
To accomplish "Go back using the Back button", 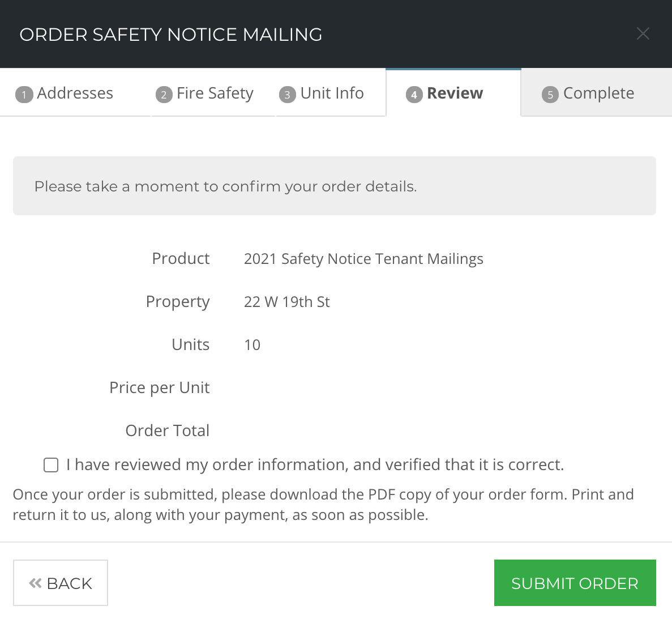I will pos(61,583).
